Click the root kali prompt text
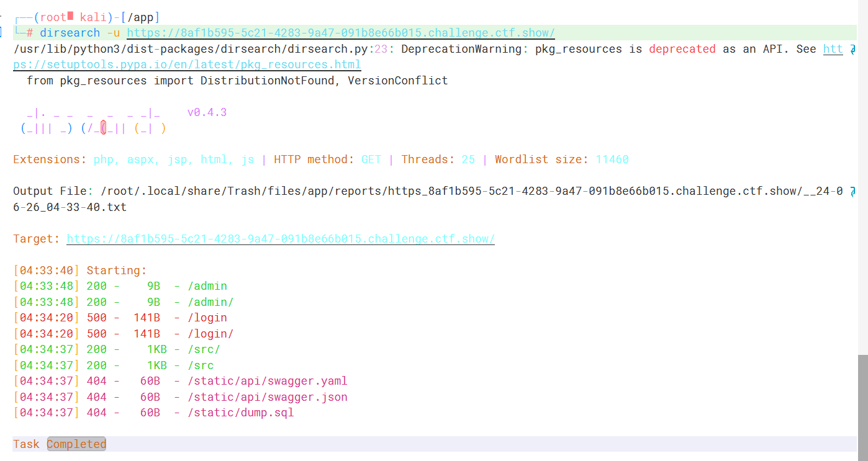Screen dimensions: 868x461 click(73, 17)
